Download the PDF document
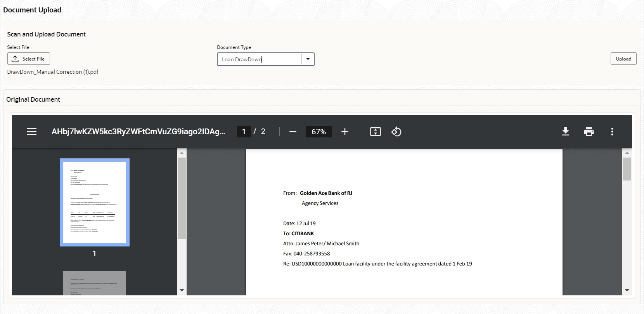This screenshot has height=314, width=644. point(566,132)
